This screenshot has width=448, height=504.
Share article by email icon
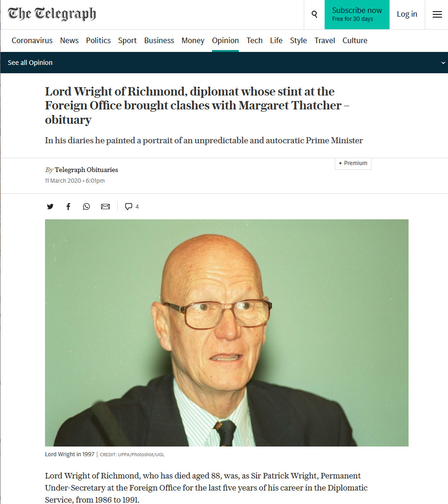click(105, 206)
